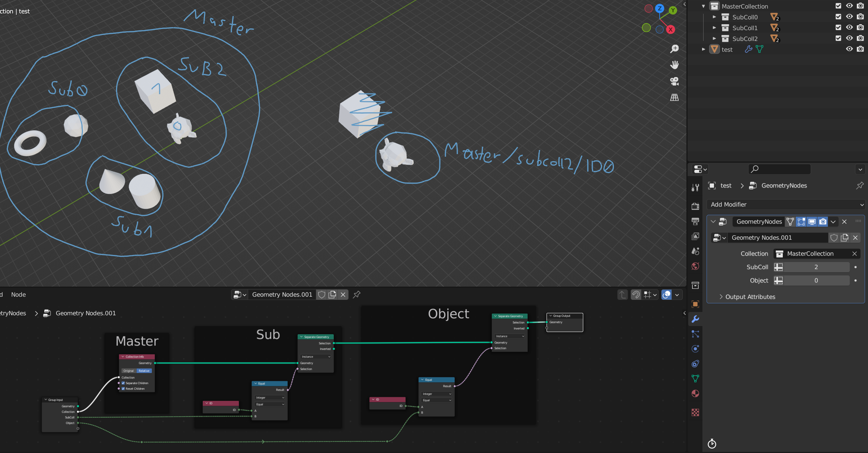Pin the node editor tree

tap(356, 294)
